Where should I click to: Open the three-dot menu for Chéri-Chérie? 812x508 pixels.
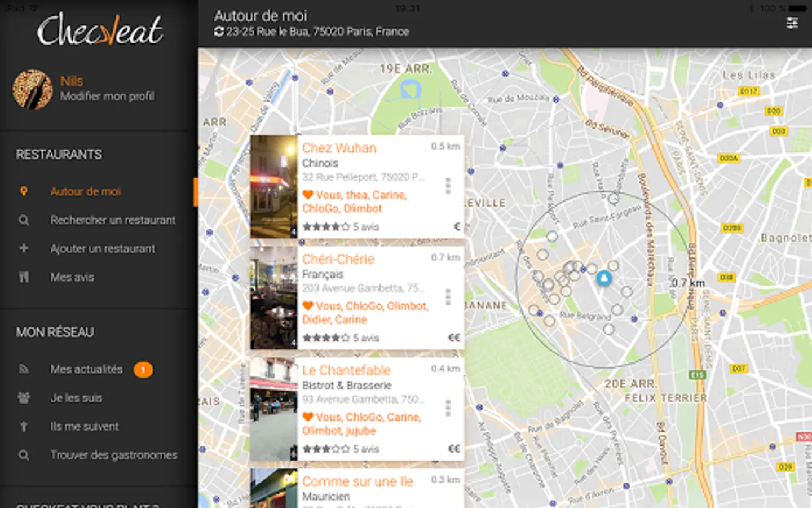point(448,297)
